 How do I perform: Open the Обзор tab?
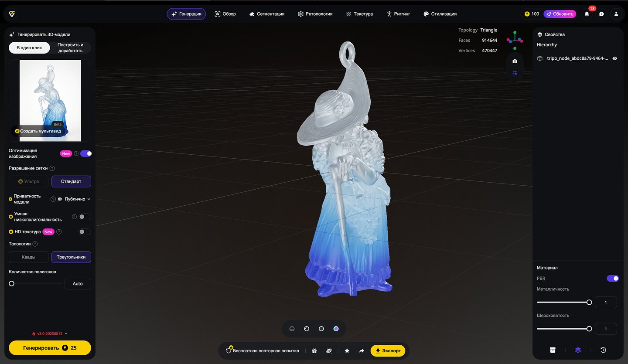(x=225, y=14)
